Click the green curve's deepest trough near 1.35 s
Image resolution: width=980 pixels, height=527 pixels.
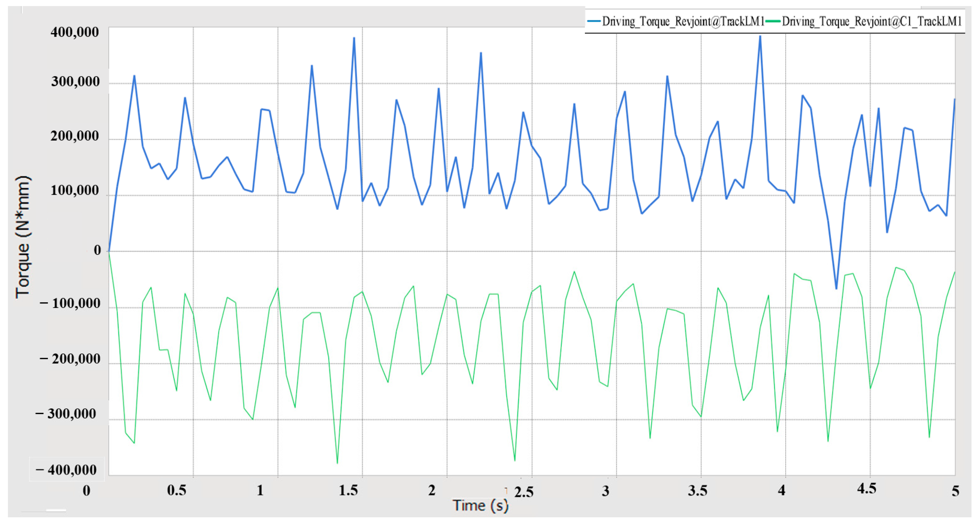coord(337,463)
